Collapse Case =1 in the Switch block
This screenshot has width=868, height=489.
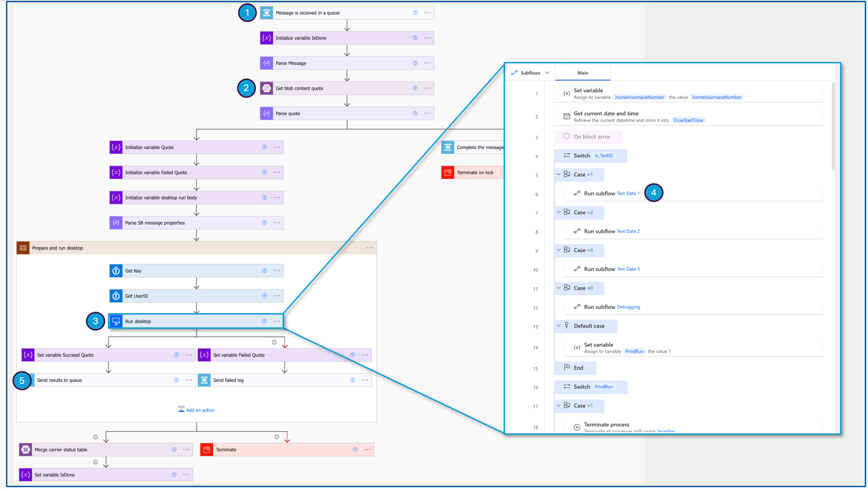point(559,174)
